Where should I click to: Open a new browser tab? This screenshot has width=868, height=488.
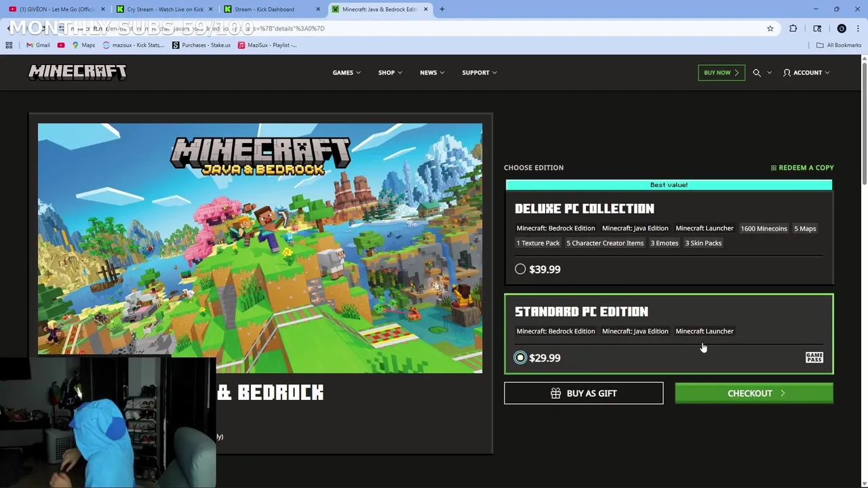[442, 9]
